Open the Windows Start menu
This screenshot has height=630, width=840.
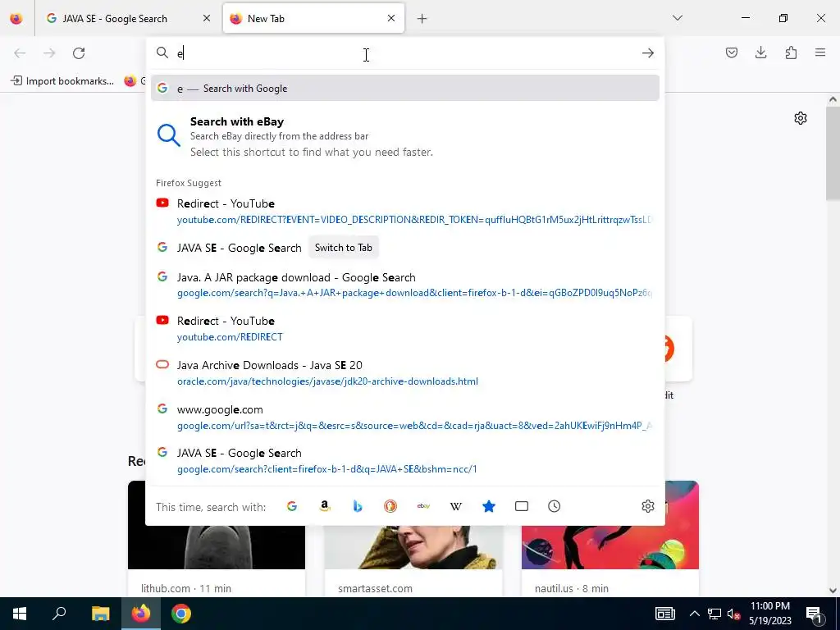pos(20,614)
